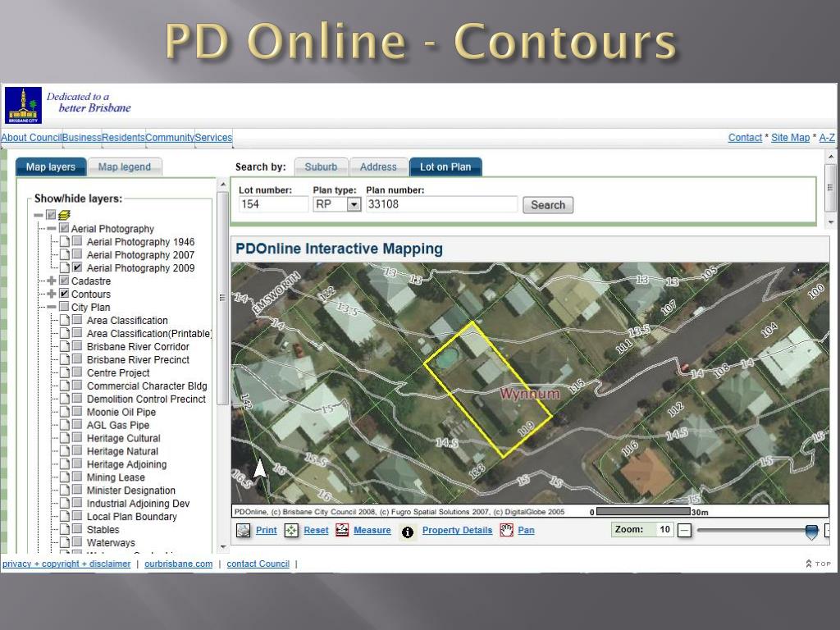Collapse the Aerial Photography group
840x630 pixels.
52,228
